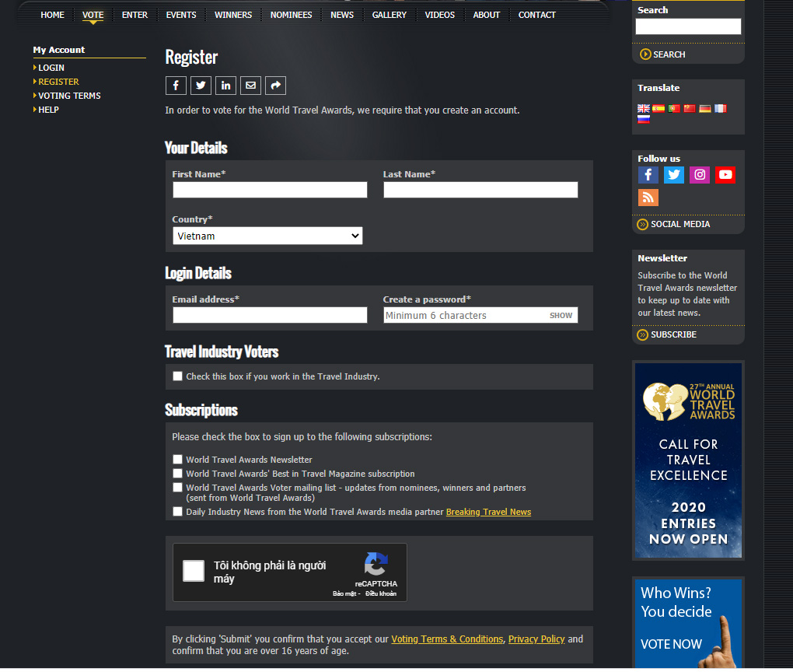
Task: Open the GALLERY navigation item
Action: tap(390, 16)
